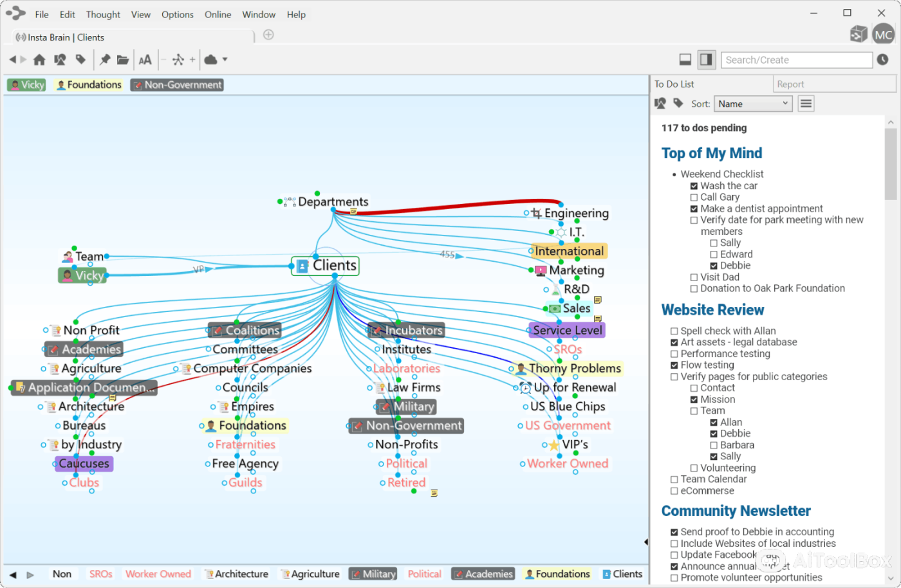Screen dimensions: 901x588
Task: Open thought types from the main toolbar
Action: point(60,60)
